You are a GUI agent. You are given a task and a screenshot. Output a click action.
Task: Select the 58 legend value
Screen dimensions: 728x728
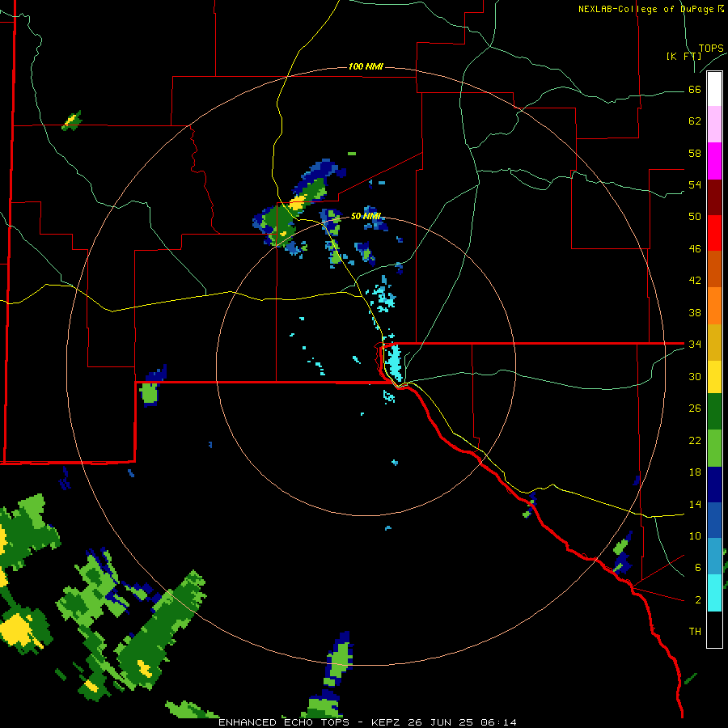(x=695, y=153)
